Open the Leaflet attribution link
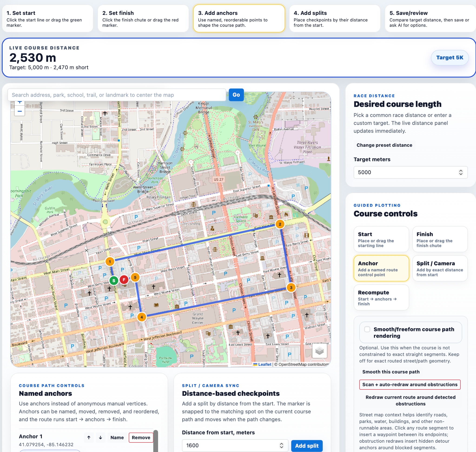The image size is (476, 452). (x=264, y=364)
